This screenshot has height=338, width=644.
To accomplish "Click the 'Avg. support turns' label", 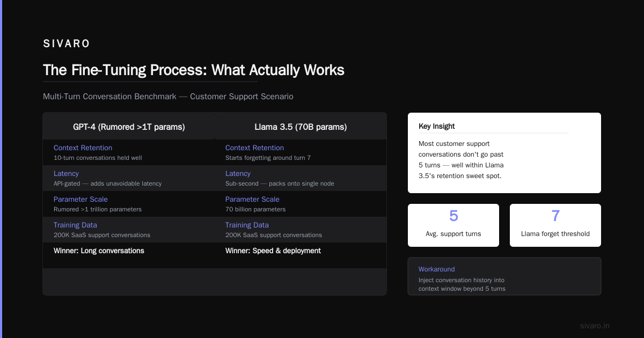I will pos(453,233).
